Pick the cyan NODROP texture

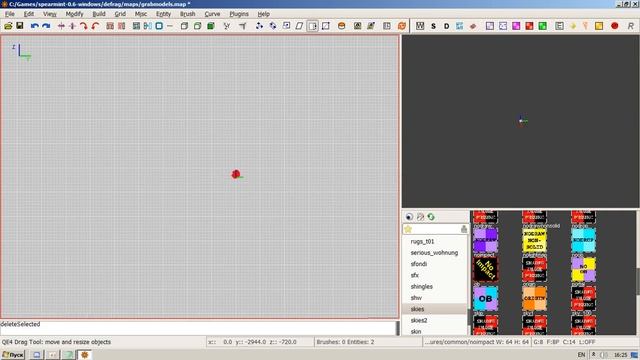tap(583, 240)
